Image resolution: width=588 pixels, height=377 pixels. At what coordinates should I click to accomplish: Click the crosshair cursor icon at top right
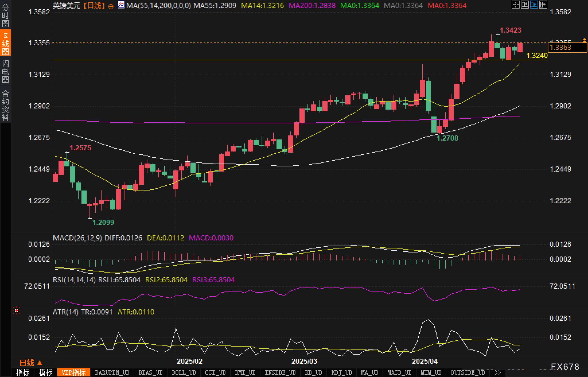tap(515, 5)
